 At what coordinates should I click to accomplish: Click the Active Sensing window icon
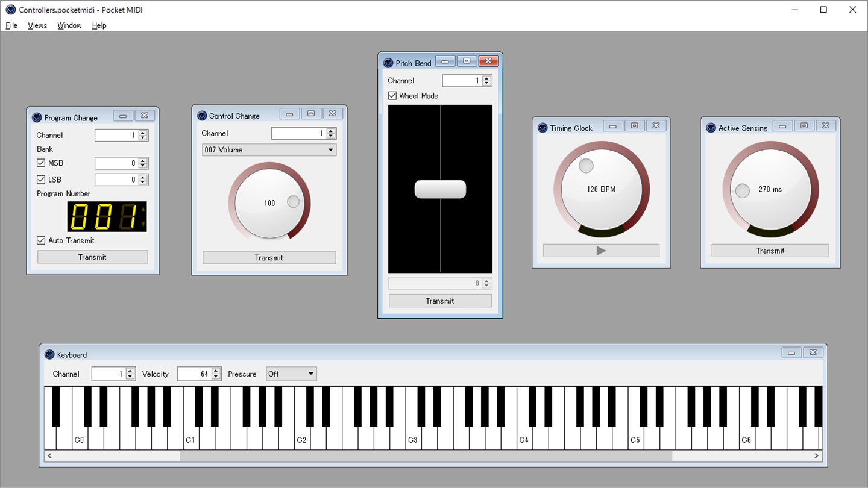[711, 128]
